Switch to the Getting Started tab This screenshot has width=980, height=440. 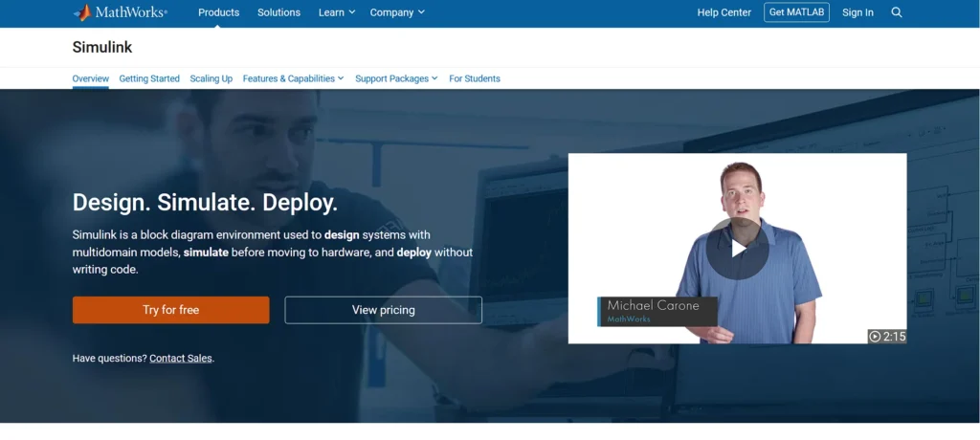[149, 78]
